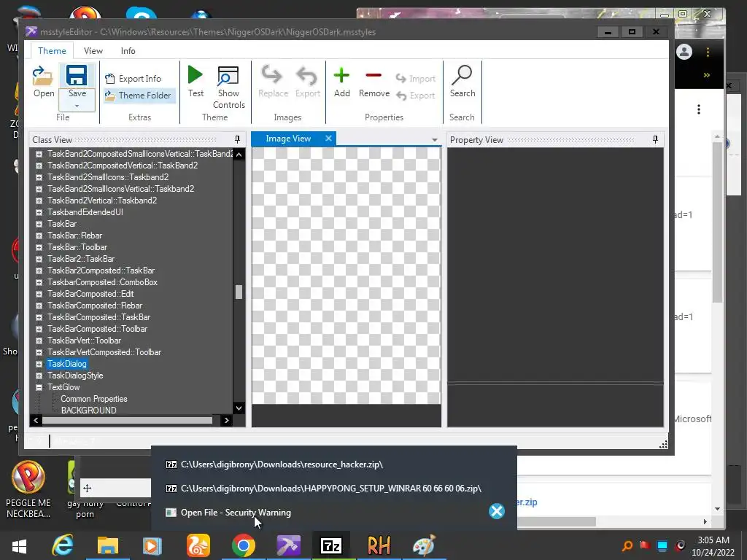Open File Explorer from the taskbar
747x560 pixels.
(108, 545)
